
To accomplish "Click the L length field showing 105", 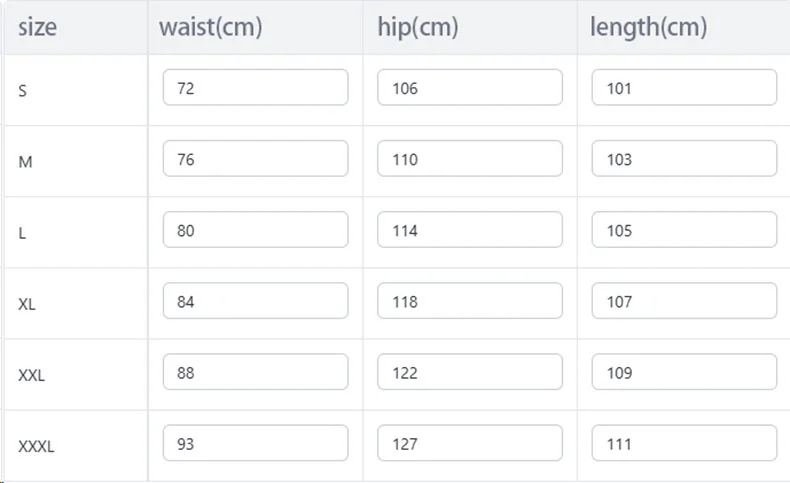I will click(x=684, y=230).
